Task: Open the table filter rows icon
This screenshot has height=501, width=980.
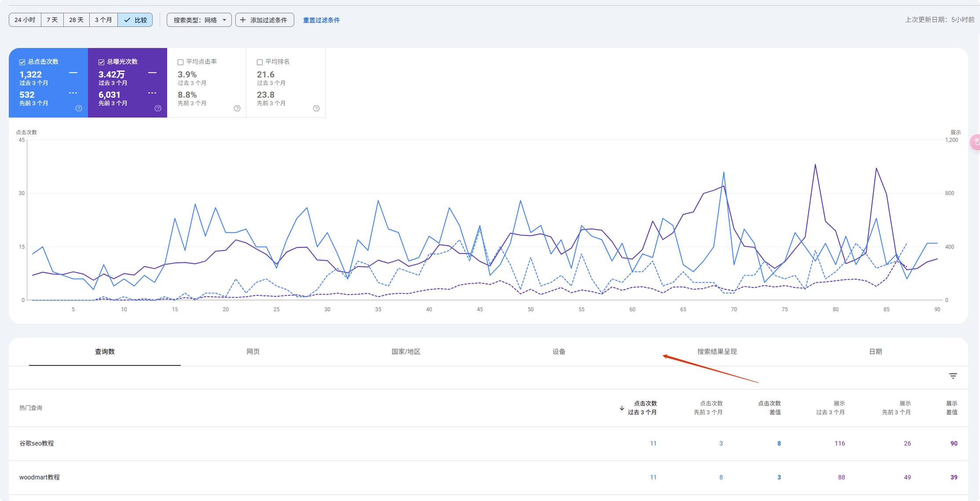Action: coord(953,376)
